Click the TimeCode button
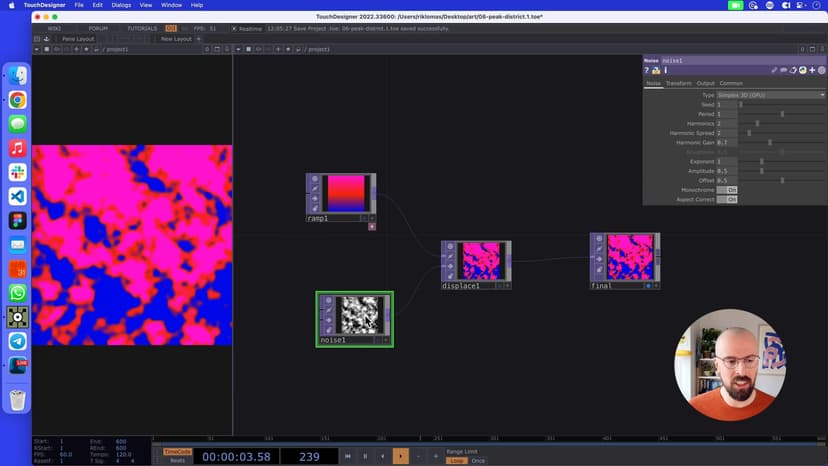828x466 pixels. coord(177,451)
